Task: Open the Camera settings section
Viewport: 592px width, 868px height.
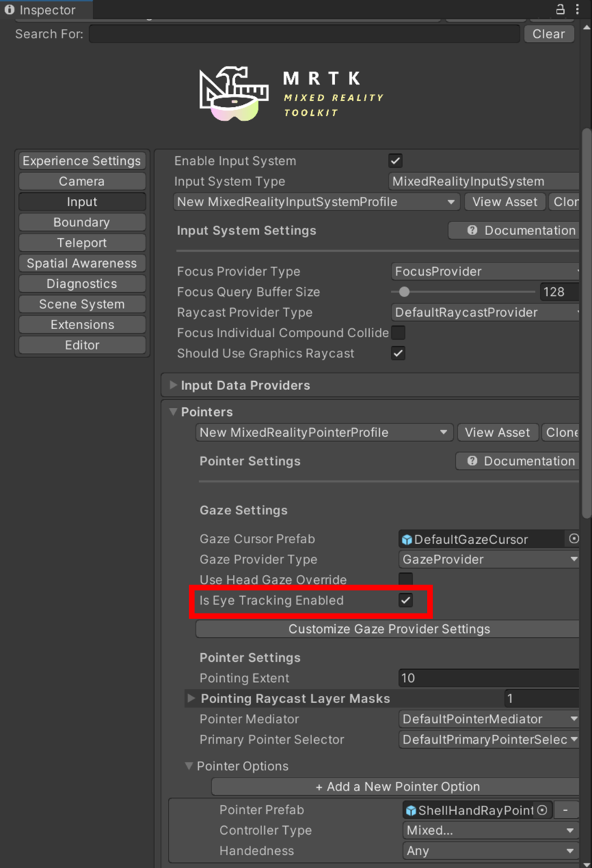Action: coord(82,181)
